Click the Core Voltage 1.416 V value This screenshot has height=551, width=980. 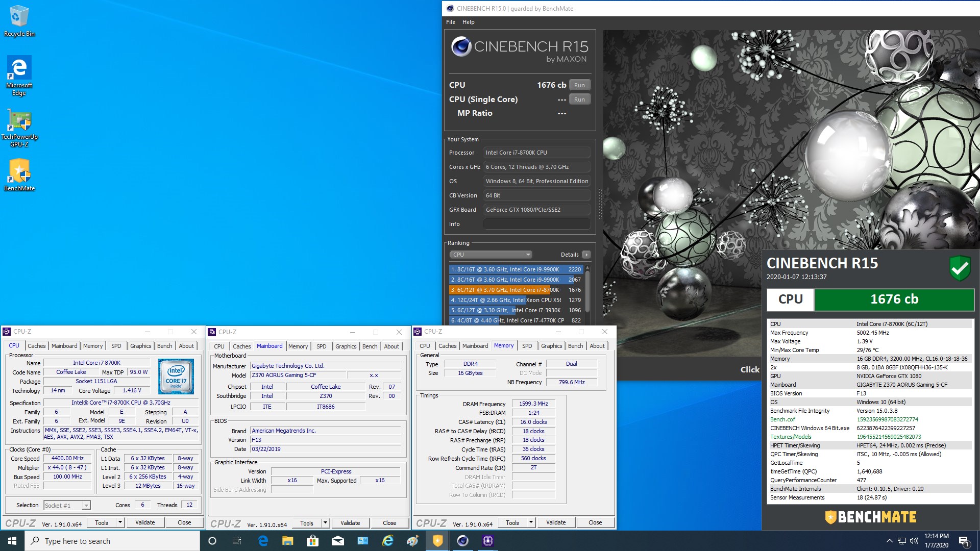132,390
